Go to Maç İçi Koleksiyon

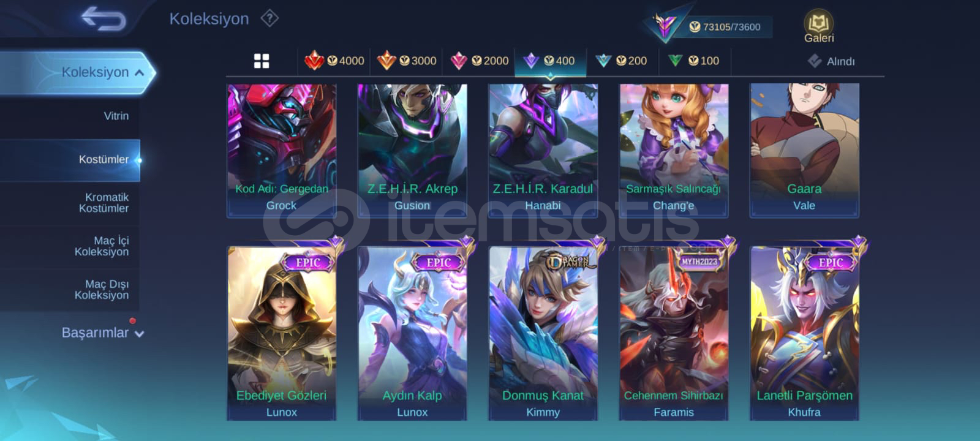point(102,246)
